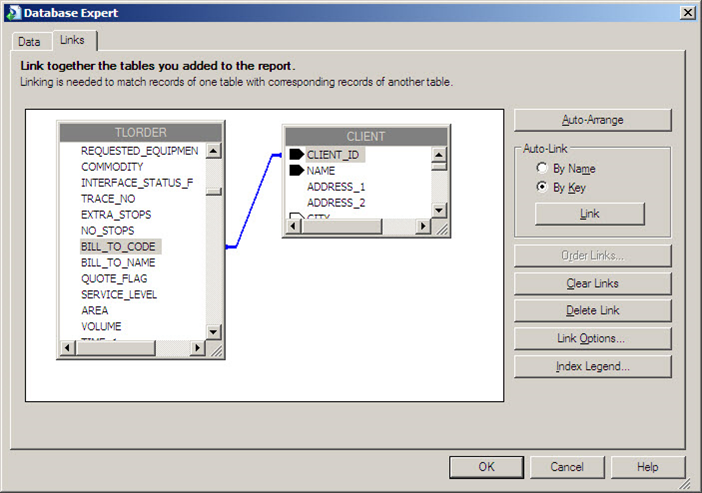Viewport: 702px width, 493px height.
Task: Select the NAME field in CLIENT
Action: 321,171
